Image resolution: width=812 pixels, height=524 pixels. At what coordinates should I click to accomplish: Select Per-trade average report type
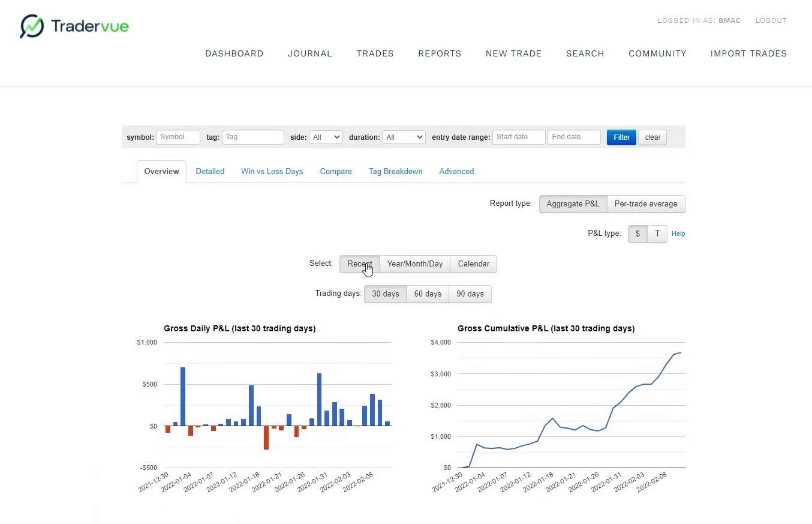click(646, 204)
